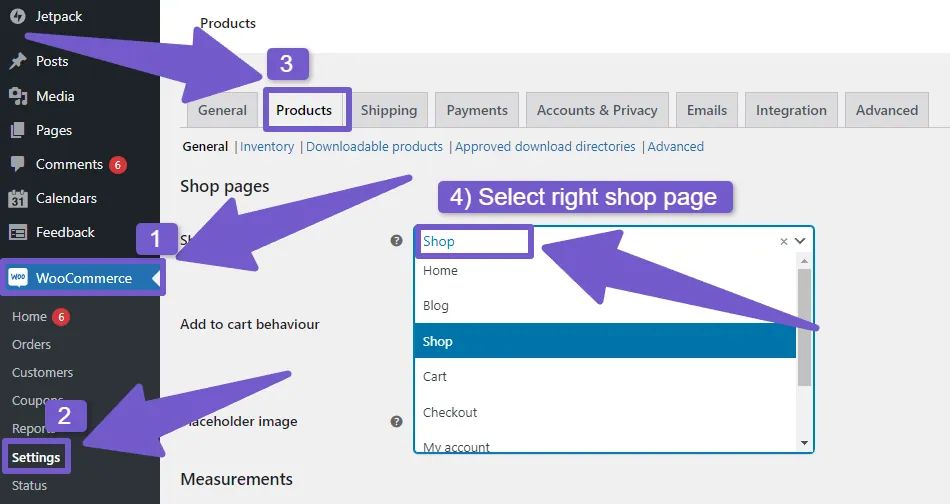The height and width of the screenshot is (504, 950).
Task: Open the WooCommerce menu item
Action: (80, 278)
